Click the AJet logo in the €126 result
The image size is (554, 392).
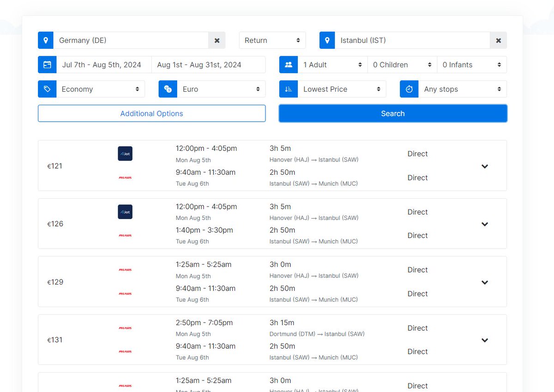[125, 212]
